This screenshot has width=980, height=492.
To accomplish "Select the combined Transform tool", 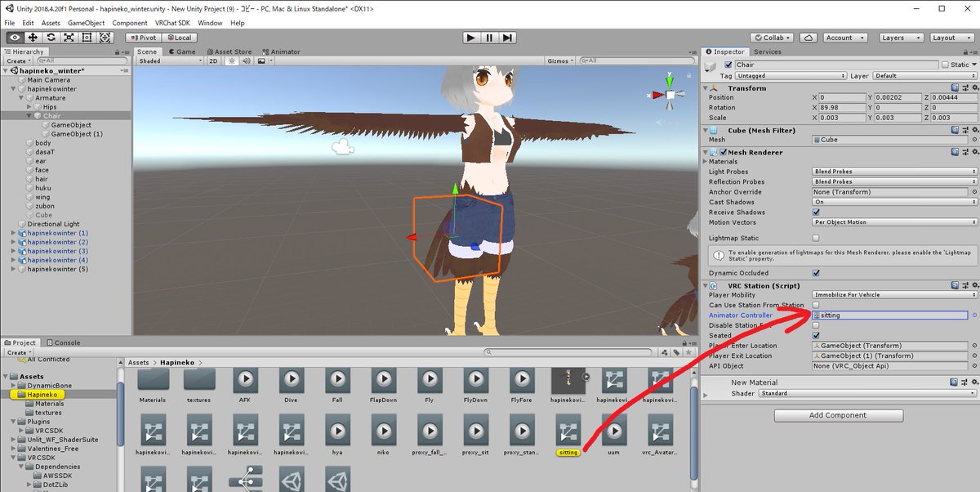I will tap(105, 38).
